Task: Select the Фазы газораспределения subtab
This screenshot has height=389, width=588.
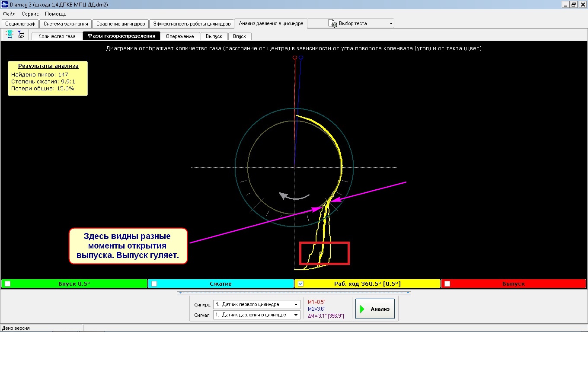Action: [x=121, y=36]
